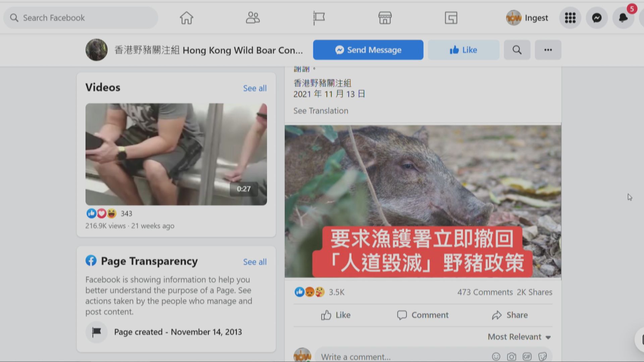Open the Pages flag icon

point(319,18)
